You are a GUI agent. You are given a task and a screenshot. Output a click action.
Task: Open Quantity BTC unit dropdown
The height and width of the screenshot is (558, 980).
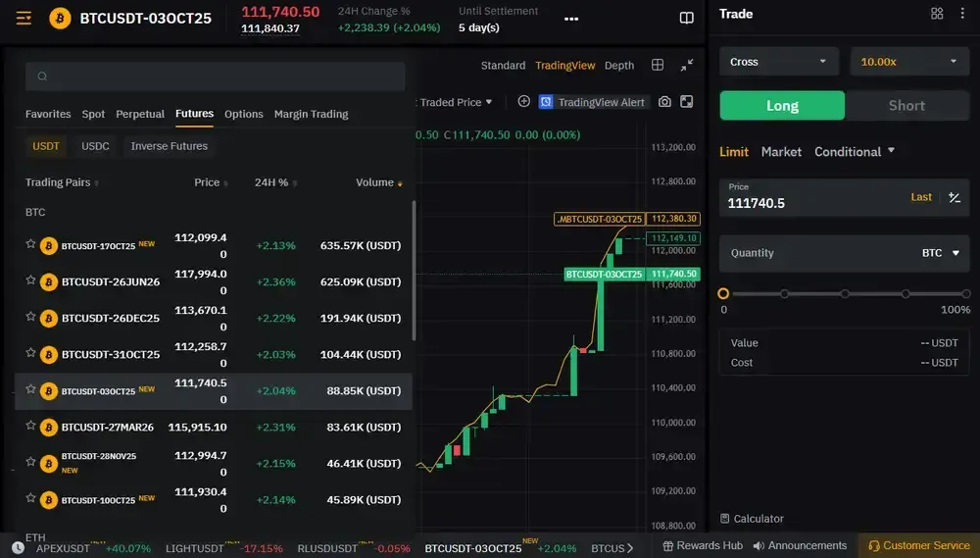941,253
